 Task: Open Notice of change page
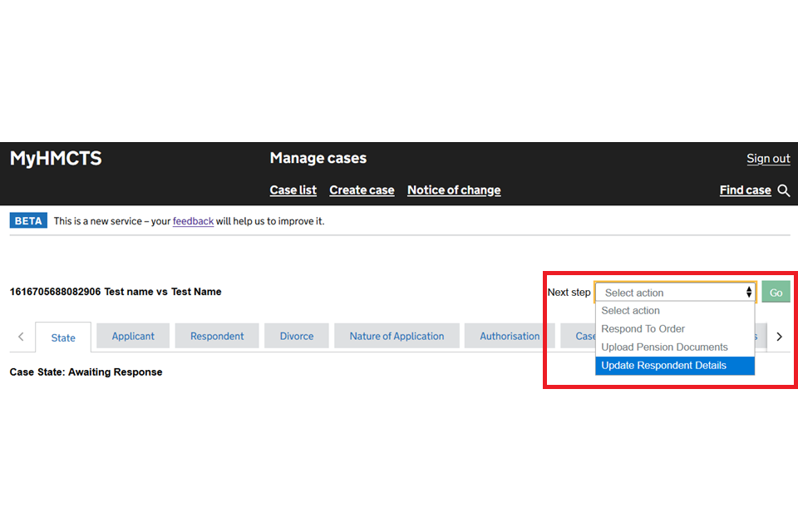tap(454, 190)
